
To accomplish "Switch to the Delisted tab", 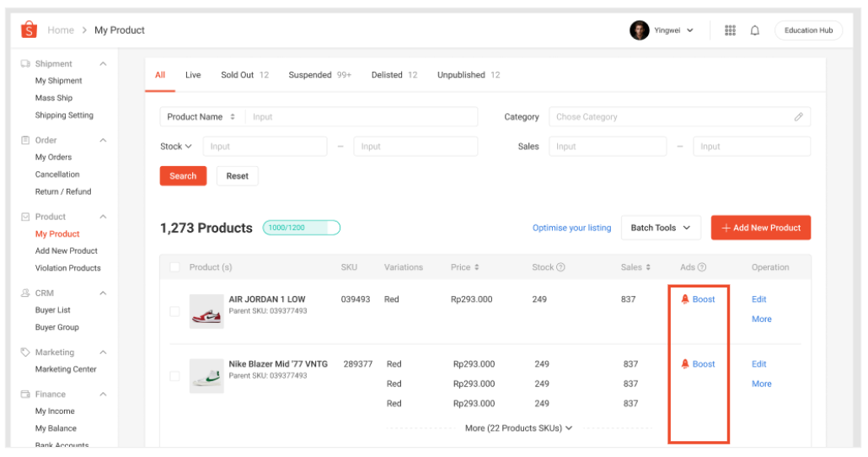I will (394, 75).
